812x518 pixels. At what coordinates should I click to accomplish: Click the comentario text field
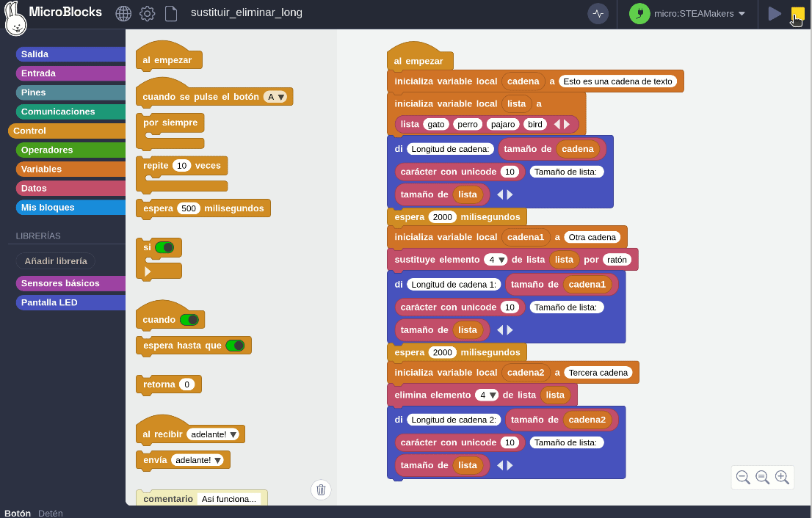coord(229,499)
